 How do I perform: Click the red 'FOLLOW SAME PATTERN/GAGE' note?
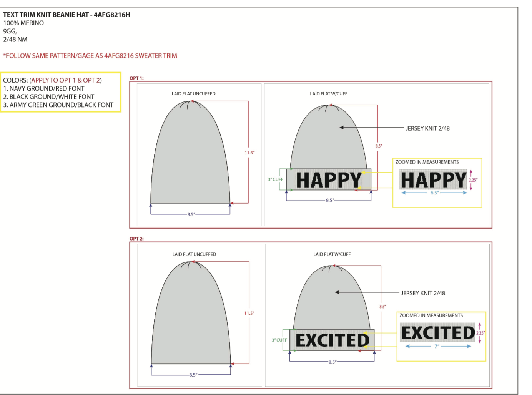point(90,56)
